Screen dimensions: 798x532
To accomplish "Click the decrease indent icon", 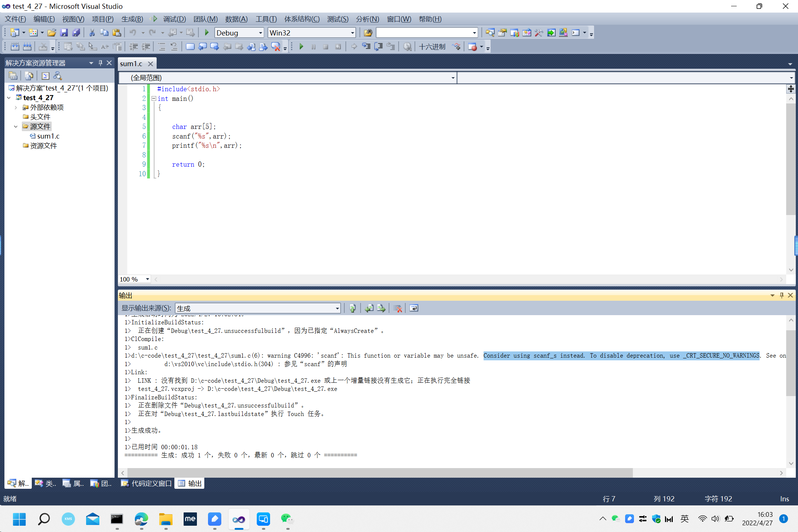I will pos(134,47).
